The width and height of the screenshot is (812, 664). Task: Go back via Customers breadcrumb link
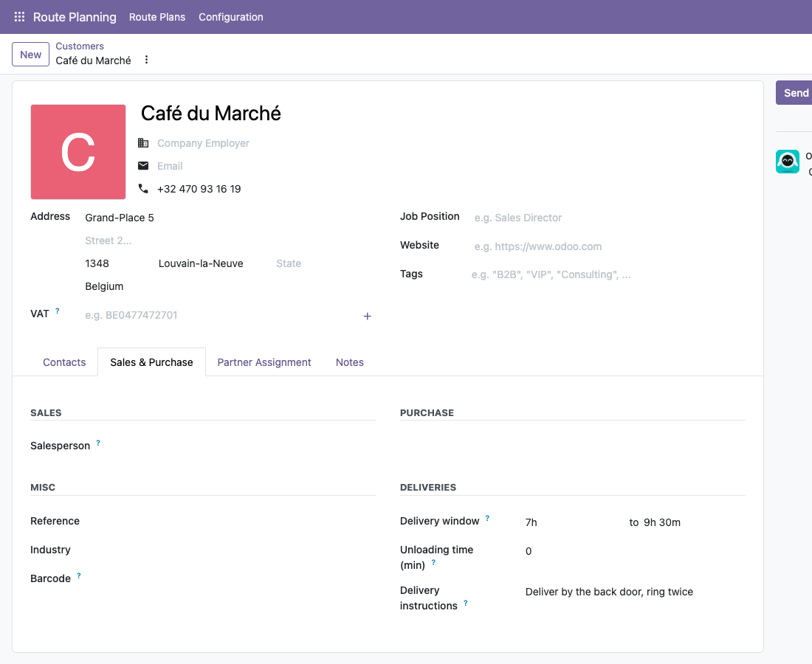pyautogui.click(x=80, y=46)
